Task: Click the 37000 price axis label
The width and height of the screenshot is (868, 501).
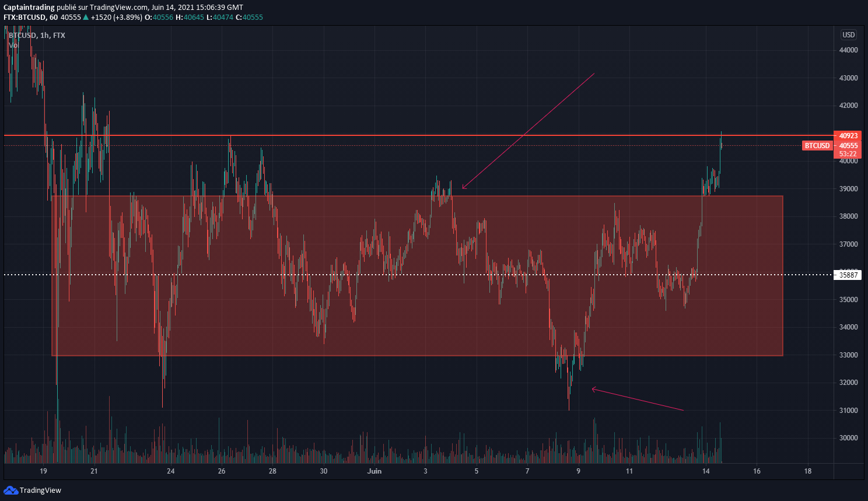Action: [x=848, y=244]
